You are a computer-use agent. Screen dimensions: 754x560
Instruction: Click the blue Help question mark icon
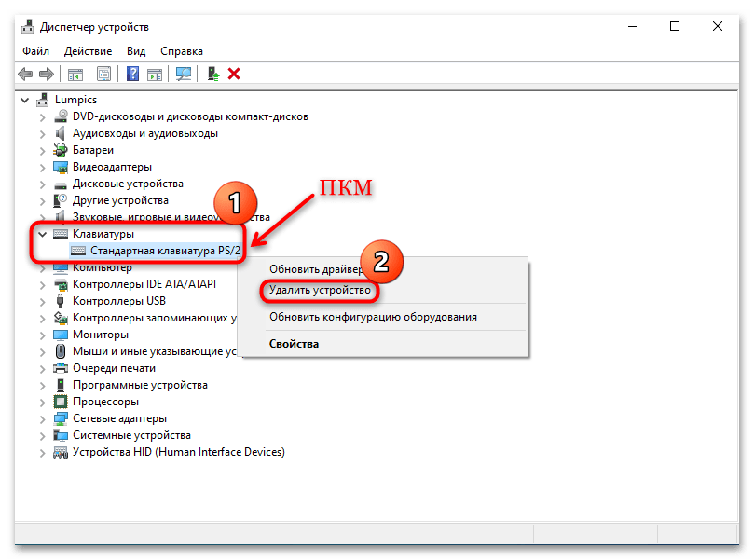[133, 74]
